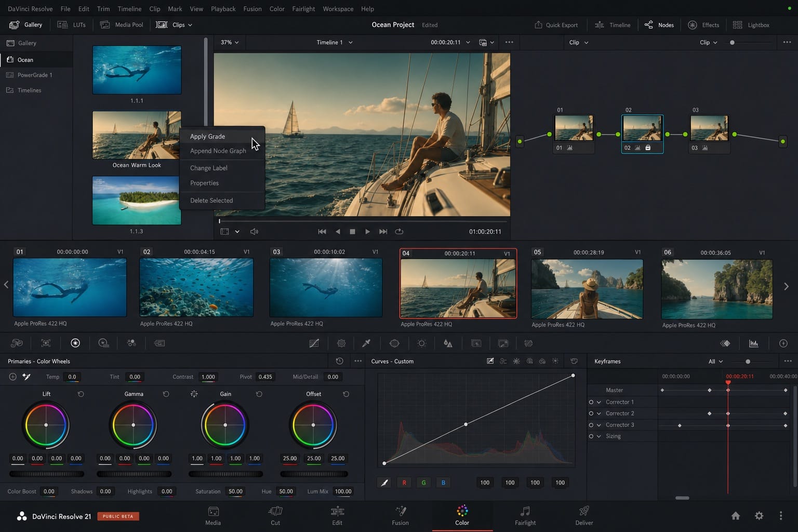Click the Quick Export button
This screenshot has width=798, height=532.
(556, 25)
